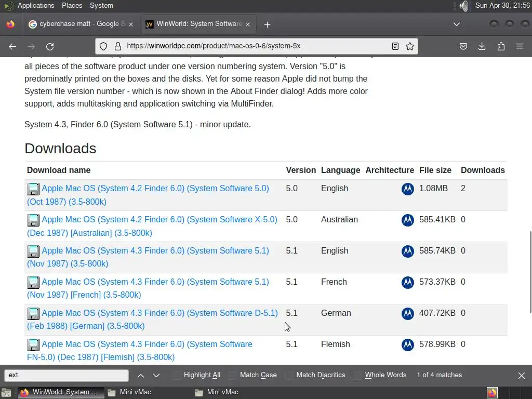Open the Applications menu
This screenshot has height=399, width=532.
pos(36,5)
